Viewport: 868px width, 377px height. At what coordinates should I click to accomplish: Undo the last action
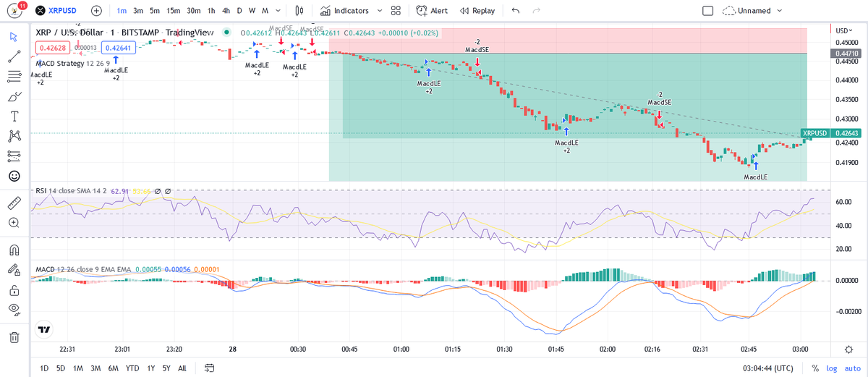515,11
